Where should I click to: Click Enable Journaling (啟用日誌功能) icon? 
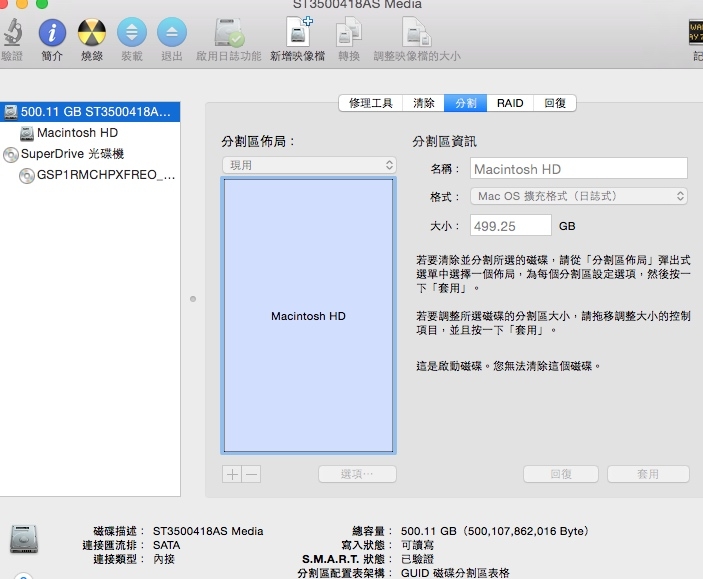coord(229,32)
